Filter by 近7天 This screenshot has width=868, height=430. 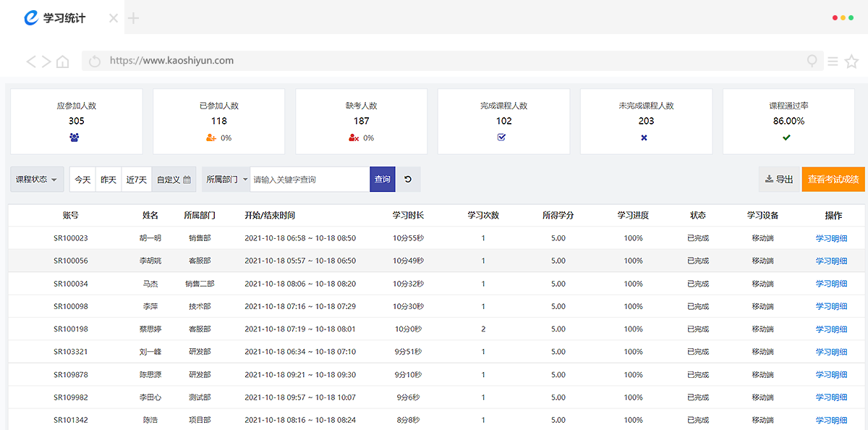(x=137, y=180)
